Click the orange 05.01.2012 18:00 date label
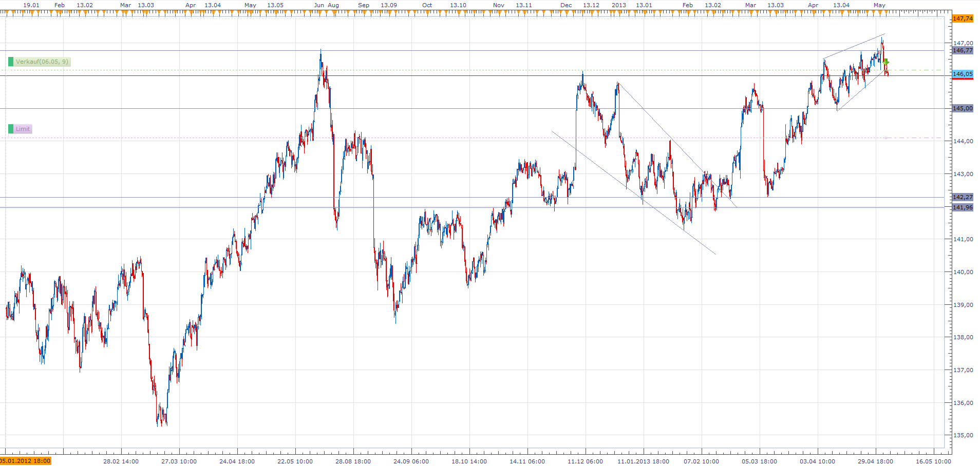The height and width of the screenshot is (466, 980). (26, 461)
